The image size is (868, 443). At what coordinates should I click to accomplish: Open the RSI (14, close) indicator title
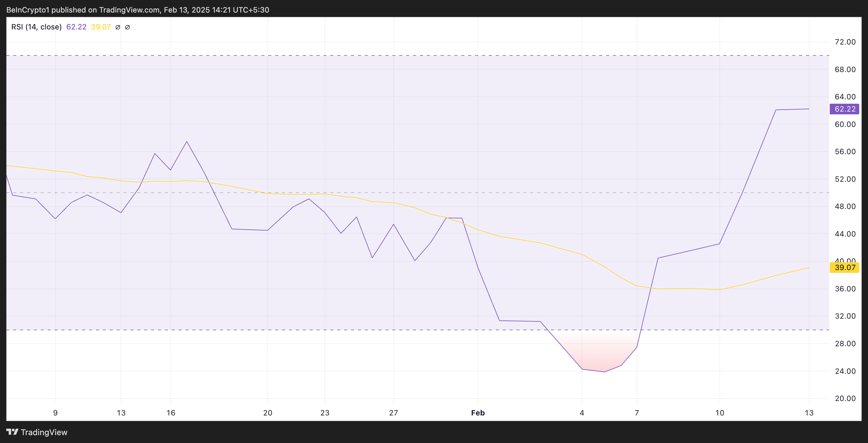click(x=36, y=27)
